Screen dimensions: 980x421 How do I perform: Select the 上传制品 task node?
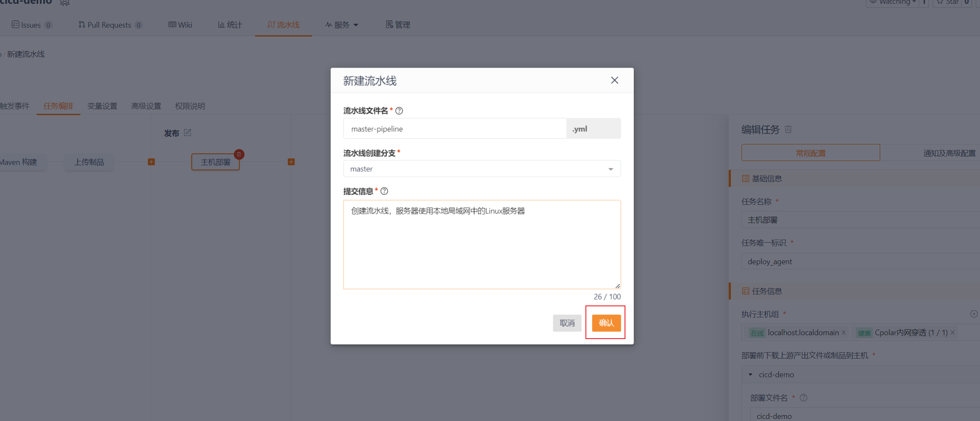click(89, 162)
